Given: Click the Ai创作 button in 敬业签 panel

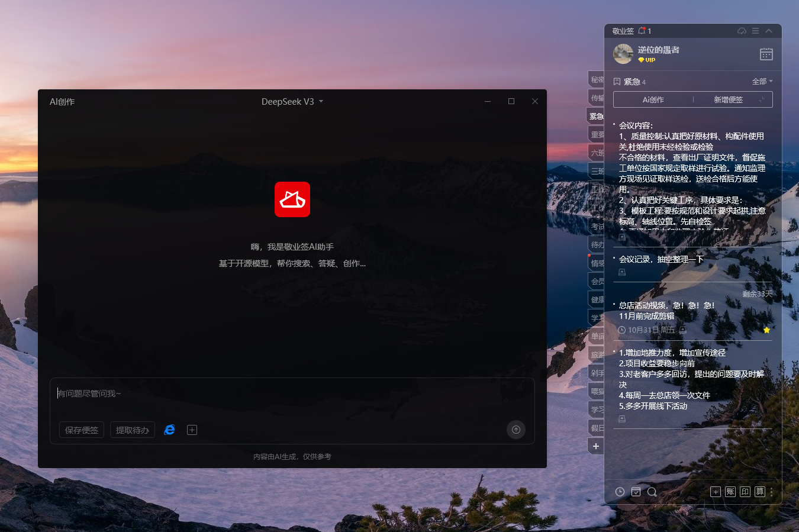Looking at the screenshot, I should (x=653, y=100).
